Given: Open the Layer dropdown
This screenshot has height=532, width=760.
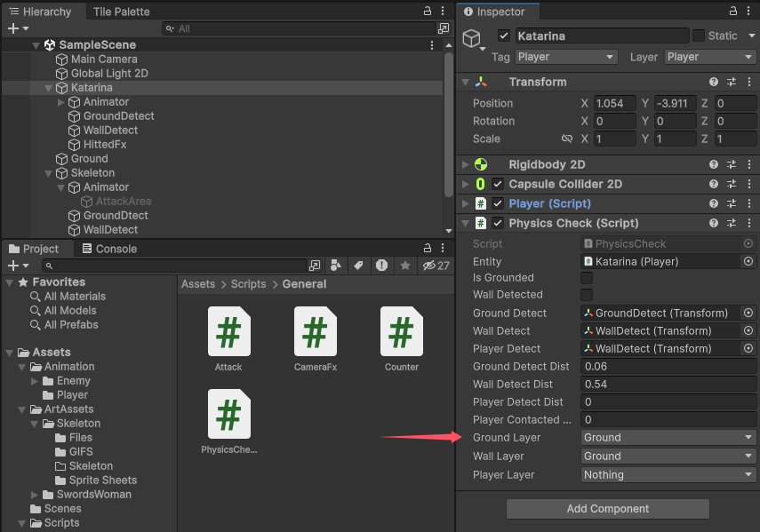Looking at the screenshot, I should coord(709,57).
